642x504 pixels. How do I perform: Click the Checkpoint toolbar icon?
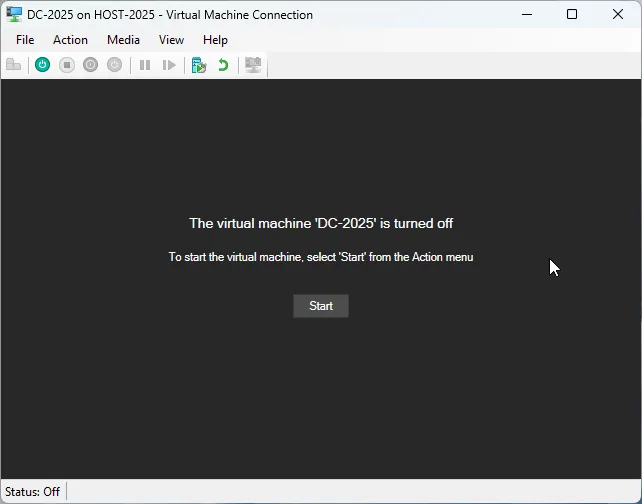coord(199,65)
